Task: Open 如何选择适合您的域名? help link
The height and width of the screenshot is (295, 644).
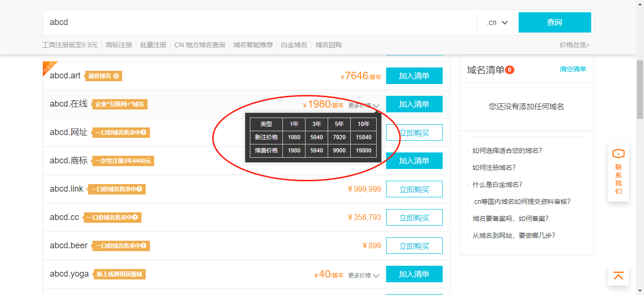Action: point(507,151)
